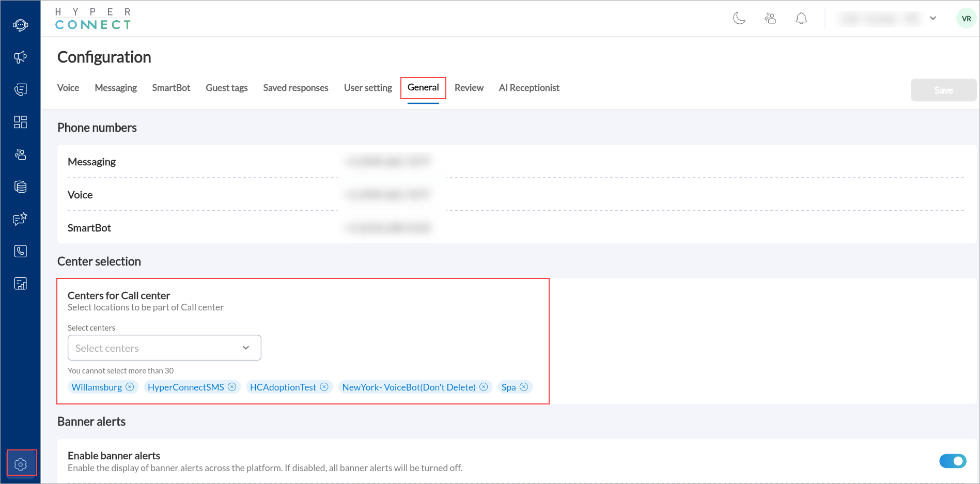980x484 pixels.
Task: Open the Select centers dropdown
Action: coord(164,348)
